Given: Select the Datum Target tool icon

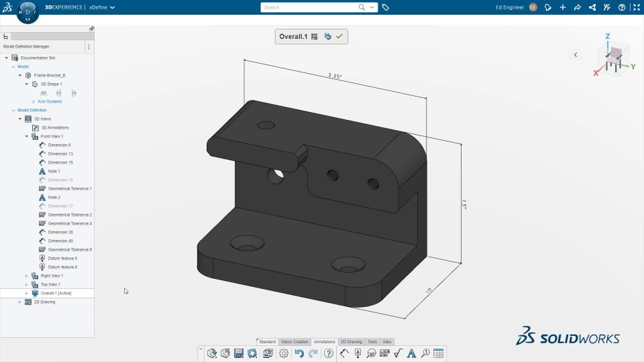Looking at the screenshot, I should [x=371, y=353].
